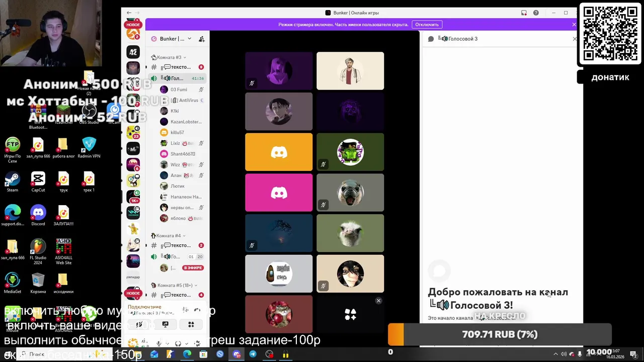This screenshot has width=644, height=362.
Task: Select user яблоко in voice list
Action: tap(182, 218)
